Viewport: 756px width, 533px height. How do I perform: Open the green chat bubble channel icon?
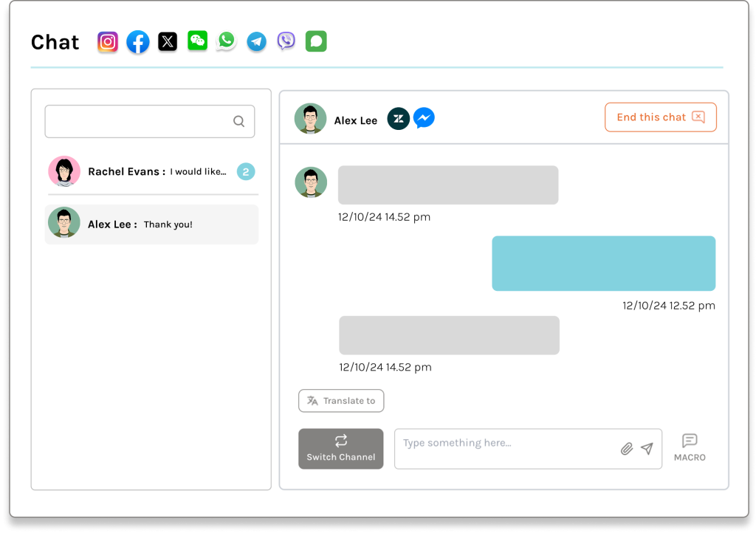[316, 41]
